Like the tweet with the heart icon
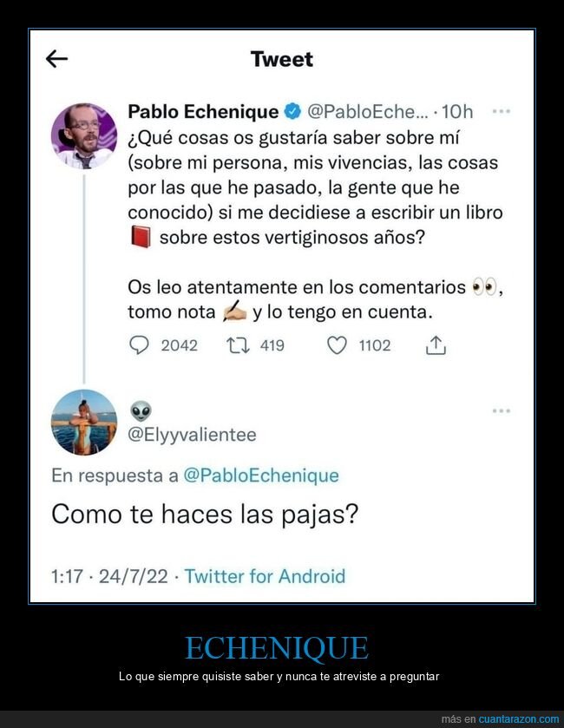The image size is (564, 728). click(x=337, y=345)
